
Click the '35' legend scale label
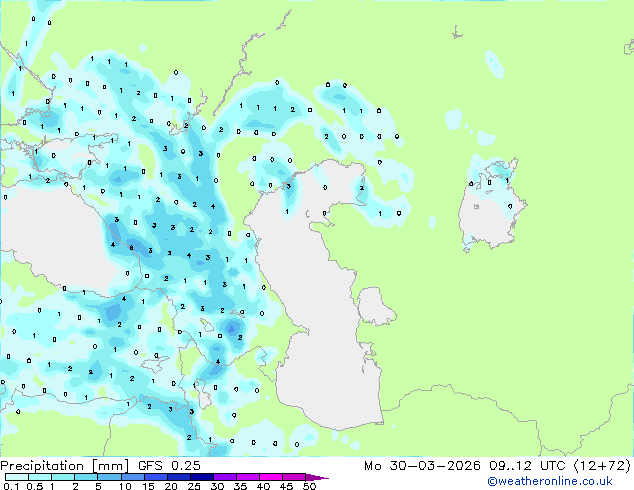[240, 486]
